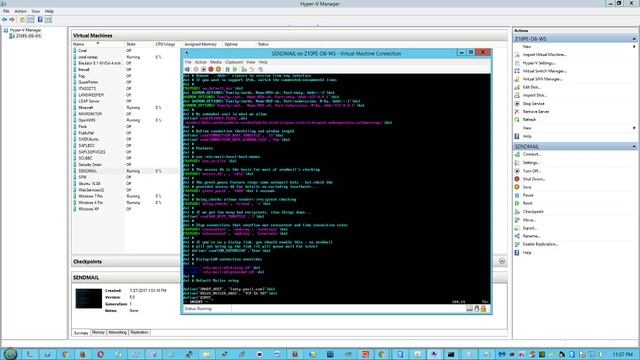Click Turn Off in SENDMAIL actions

click(x=531, y=171)
